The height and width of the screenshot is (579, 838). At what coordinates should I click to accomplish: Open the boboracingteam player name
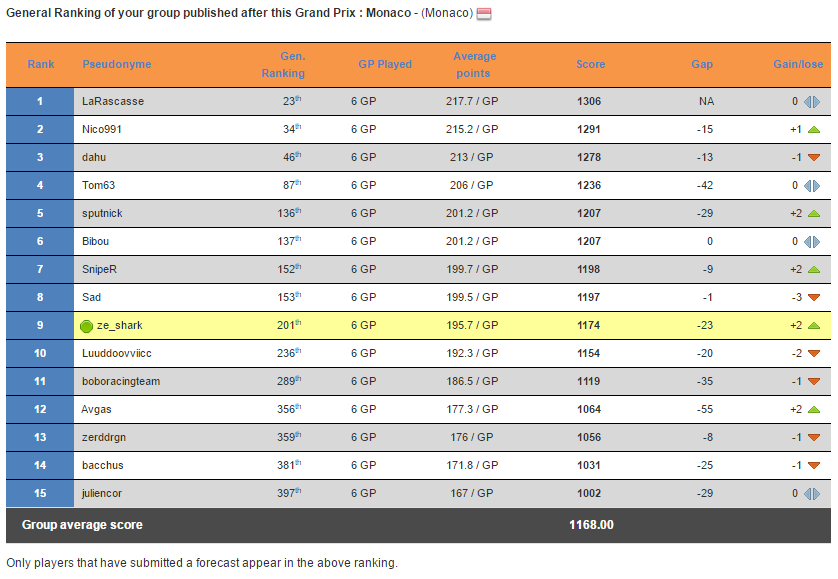coord(121,381)
